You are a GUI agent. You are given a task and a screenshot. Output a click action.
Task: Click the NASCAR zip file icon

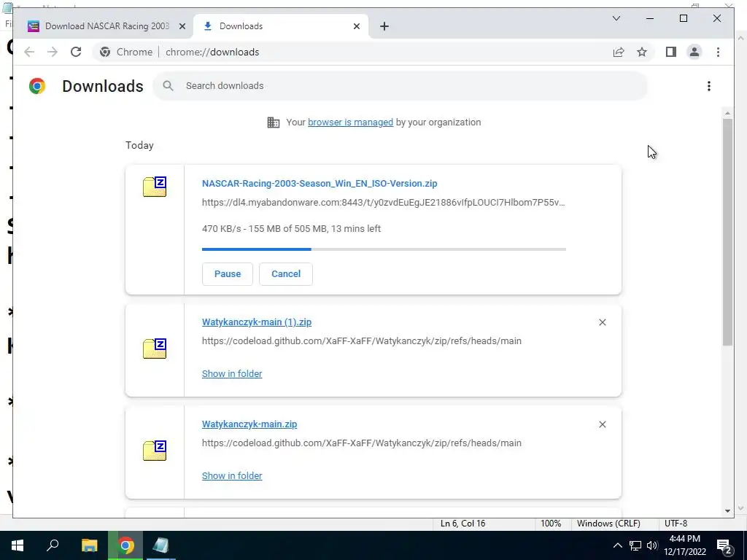[155, 187]
